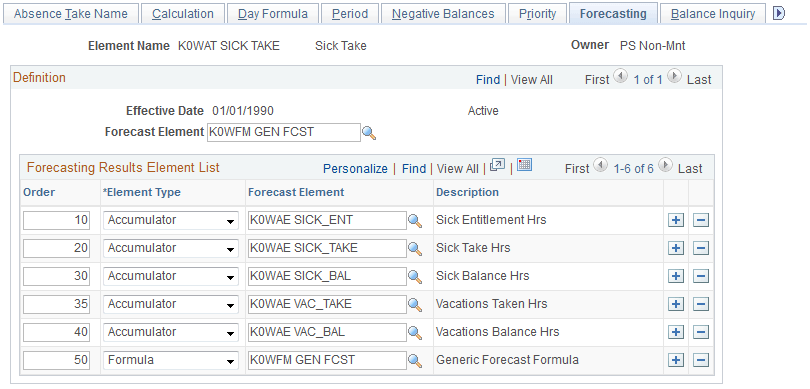
Task: Add row after Generic Forecast Formula
Action: [676, 360]
